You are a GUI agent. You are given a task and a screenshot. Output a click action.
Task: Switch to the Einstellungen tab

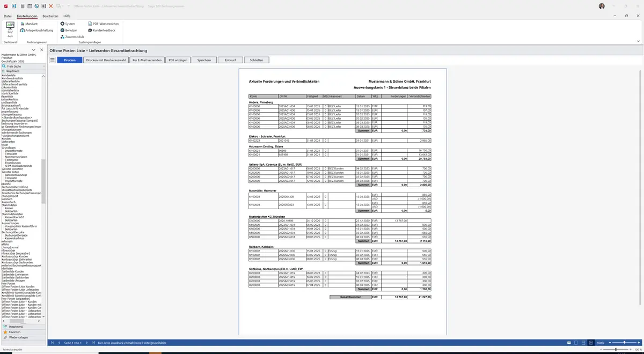pyautogui.click(x=27, y=16)
